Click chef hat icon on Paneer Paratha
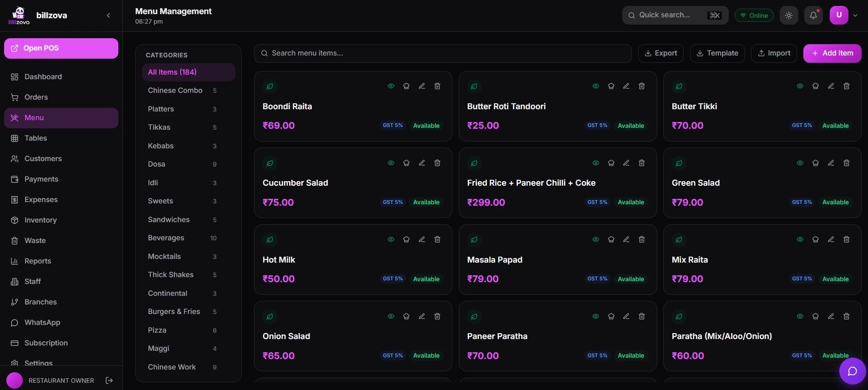The image size is (868, 390). [x=611, y=316]
